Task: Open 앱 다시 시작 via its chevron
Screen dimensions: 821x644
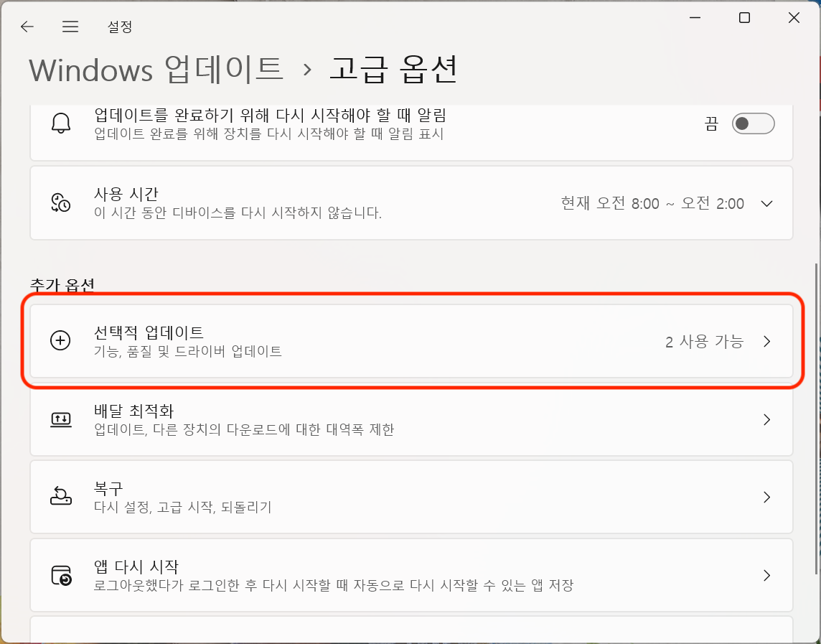Action: point(767,575)
